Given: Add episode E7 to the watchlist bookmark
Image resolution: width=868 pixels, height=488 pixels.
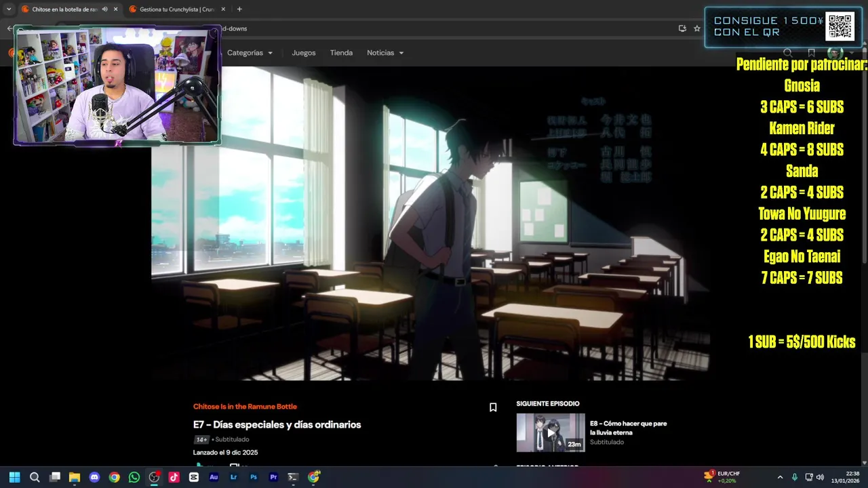Looking at the screenshot, I should (493, 407).
